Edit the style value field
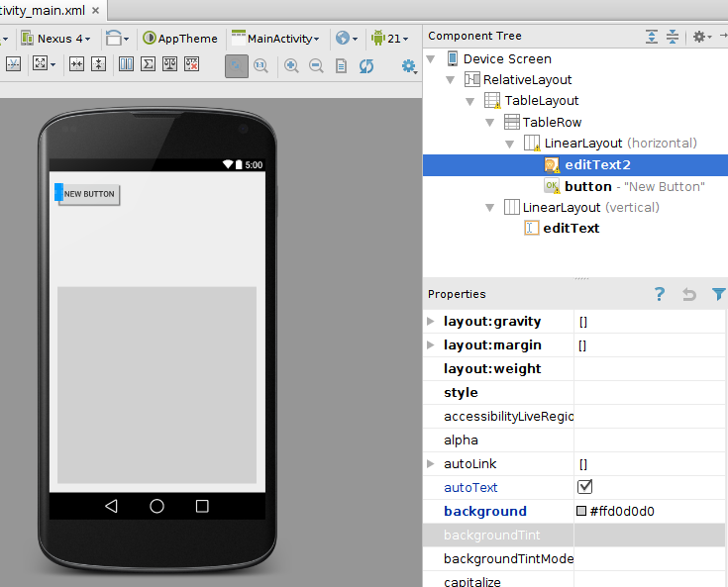The width and height of the screenshot is (728, 587). (649, 393)
